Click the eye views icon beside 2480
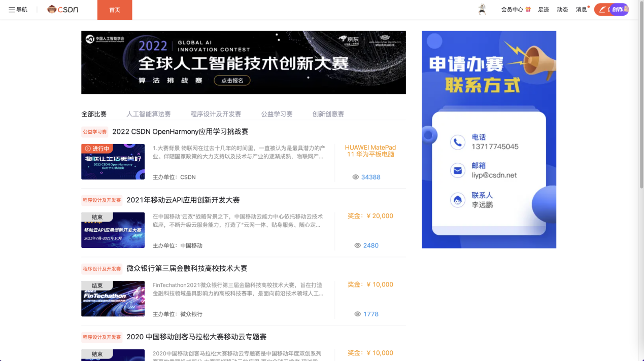Image resolution: width=644 pixels, height=361 pixels. tap(358, 245)
